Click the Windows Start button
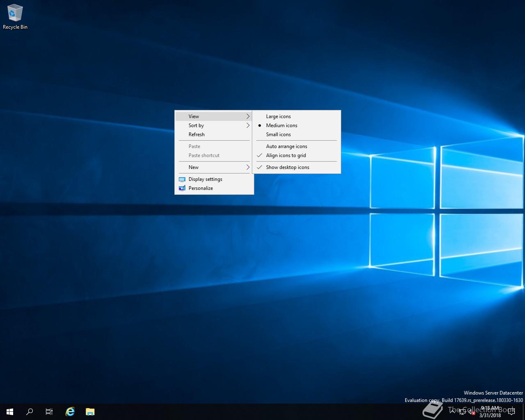 tap(10, 412)
